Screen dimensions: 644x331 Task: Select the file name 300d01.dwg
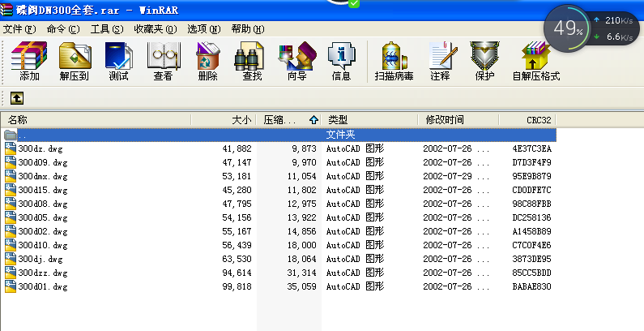[43, 286]
